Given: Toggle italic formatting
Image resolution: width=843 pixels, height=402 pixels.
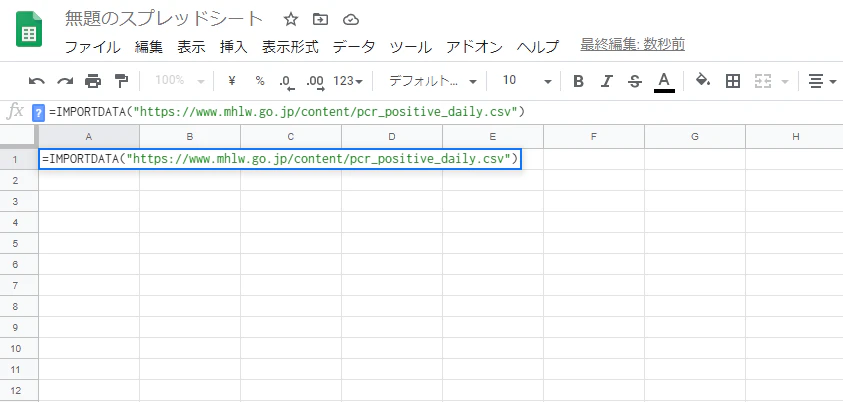Looking at the screenshot, I should tap(606, 81).
